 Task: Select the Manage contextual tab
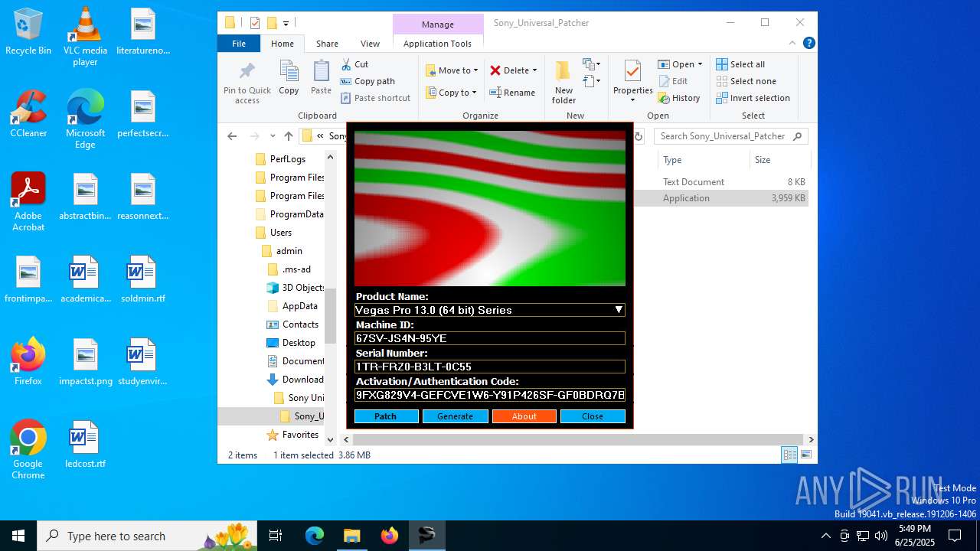tap(438, 24)
